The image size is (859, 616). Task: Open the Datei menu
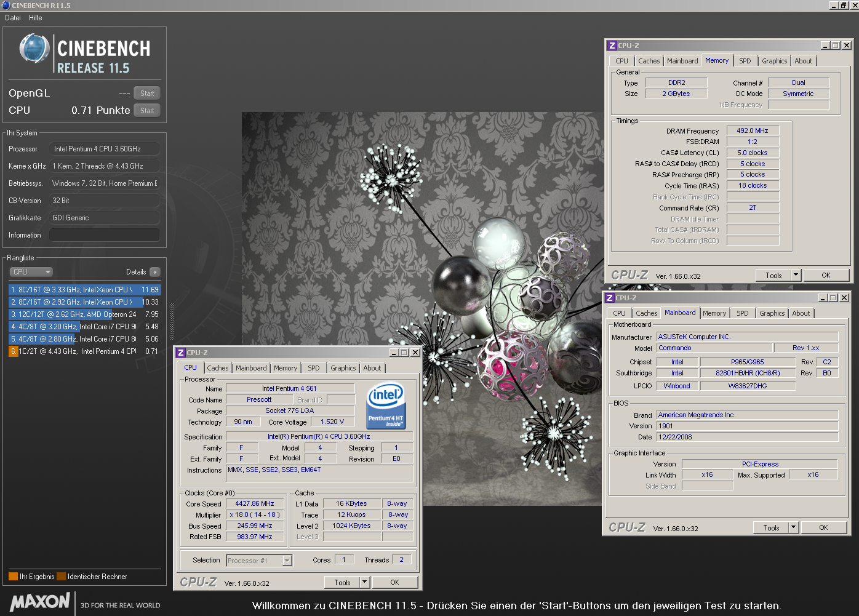(13, 18)
